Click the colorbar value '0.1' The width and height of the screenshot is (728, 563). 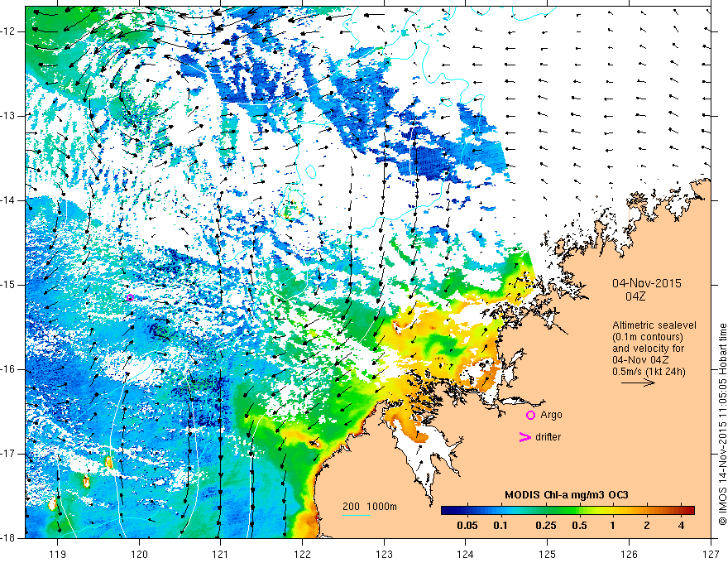pyautogui.click(x=500, y=526)
